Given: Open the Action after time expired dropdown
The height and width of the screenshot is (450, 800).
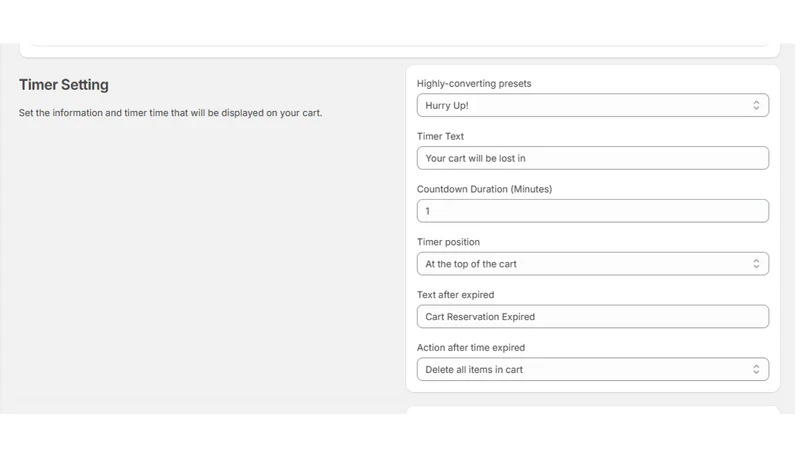Looking at the screenshot, I should click(x=592, y=369).
